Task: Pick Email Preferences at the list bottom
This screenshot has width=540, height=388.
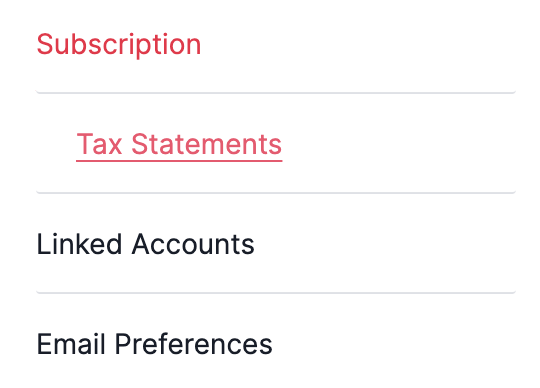Action: (154, 344)
